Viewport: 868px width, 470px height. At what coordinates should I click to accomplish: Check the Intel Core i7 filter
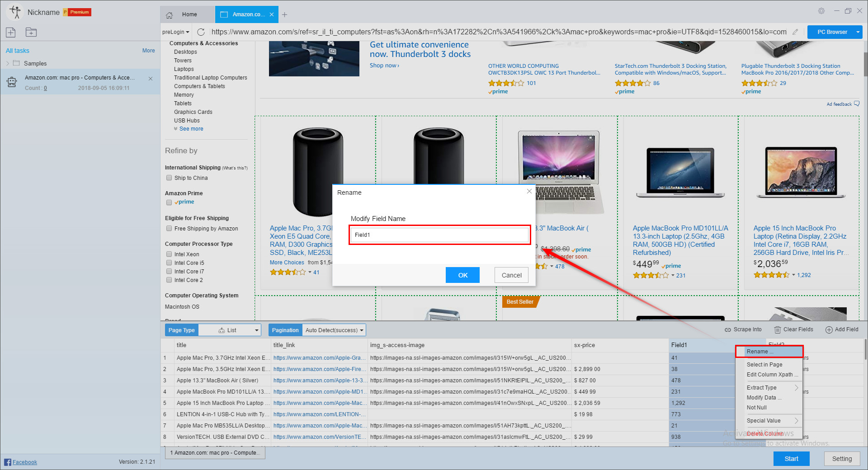point(169,272)
